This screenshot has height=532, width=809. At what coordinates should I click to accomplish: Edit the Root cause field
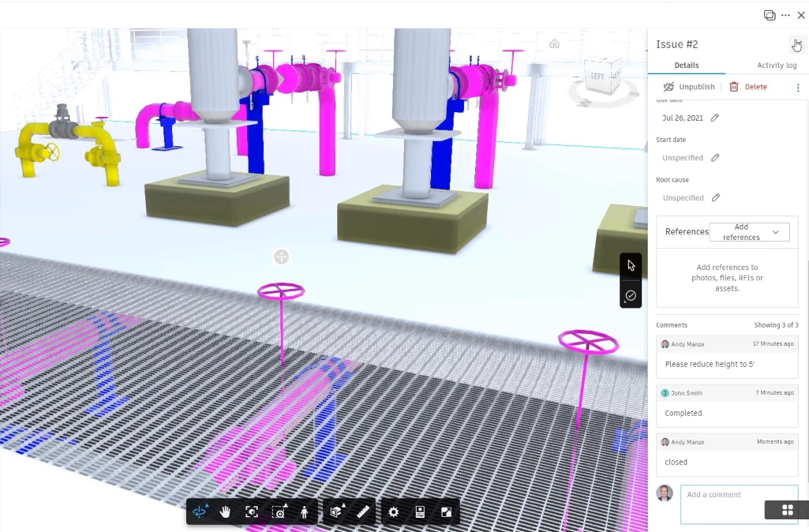tap(716, 197)
